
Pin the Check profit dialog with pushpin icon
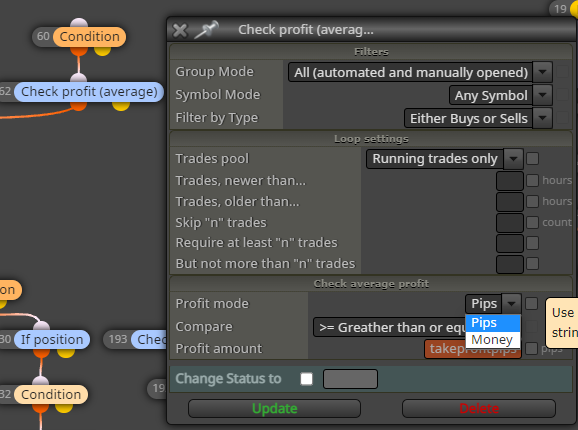coord(206,29)
